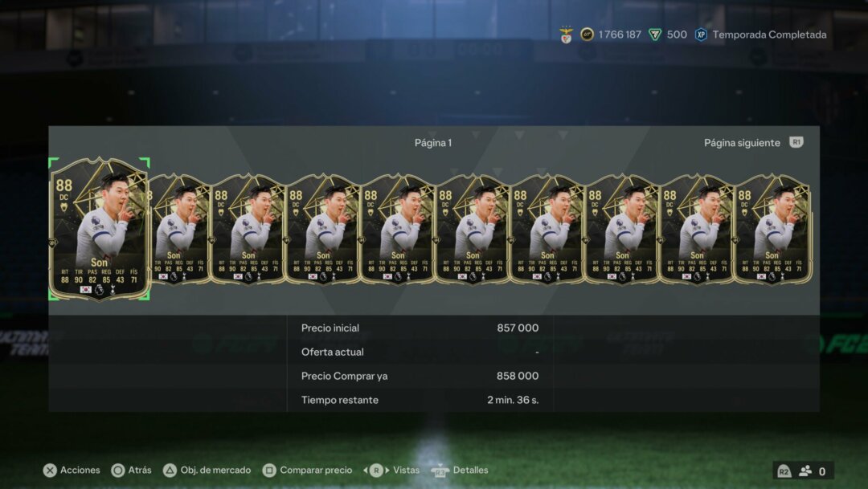Viewport: 868px width, 489px height.
Task: Go to Página siguiente
Action: [x=742, y=143]
